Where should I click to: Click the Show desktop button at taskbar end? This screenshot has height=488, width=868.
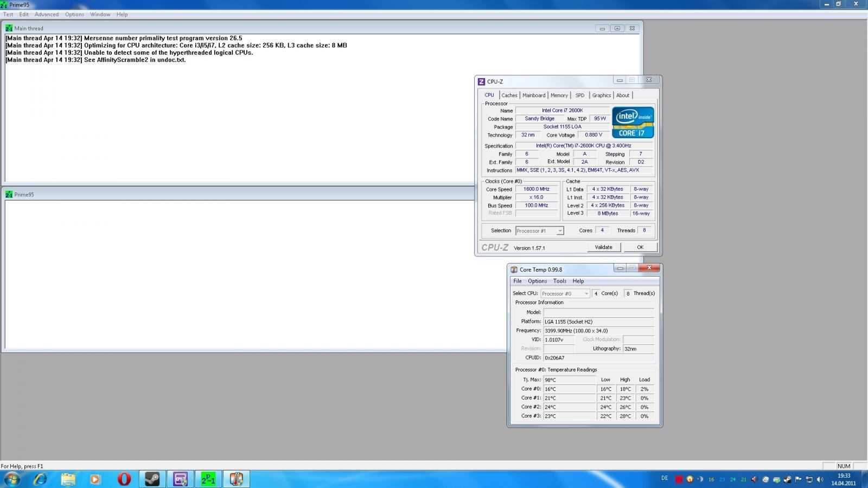tap(864, 479)
